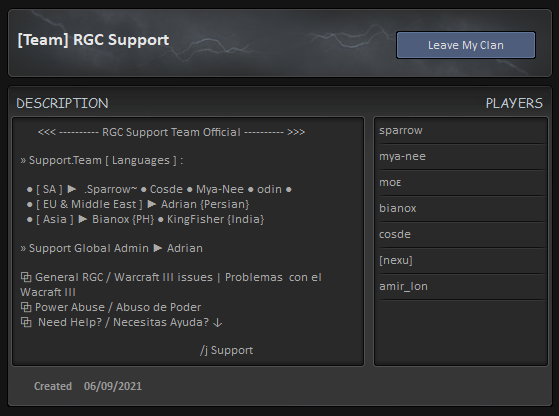Click the [Team] RGC Support clan title
The height and width of the screenshot is (416, 559).
[93, 40]
